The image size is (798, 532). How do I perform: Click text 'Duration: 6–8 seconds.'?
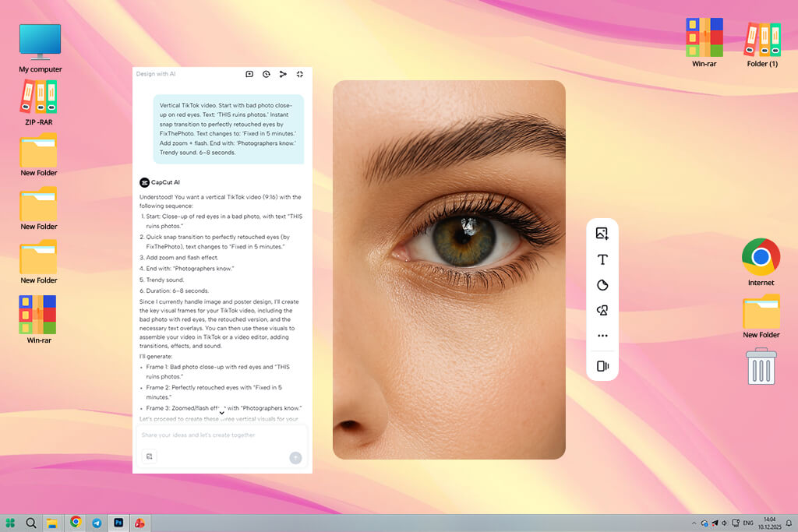177,291
